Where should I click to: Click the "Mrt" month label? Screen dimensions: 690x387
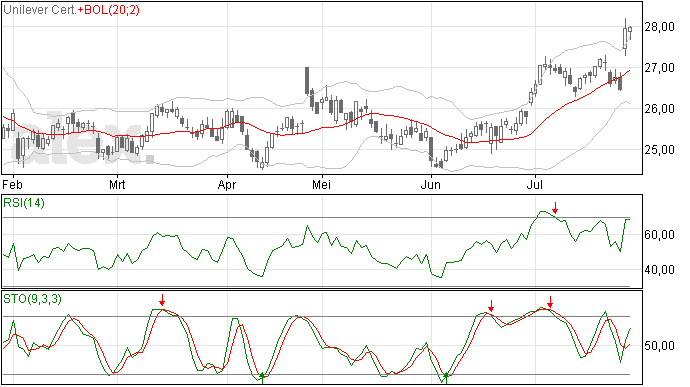(117, 184)
